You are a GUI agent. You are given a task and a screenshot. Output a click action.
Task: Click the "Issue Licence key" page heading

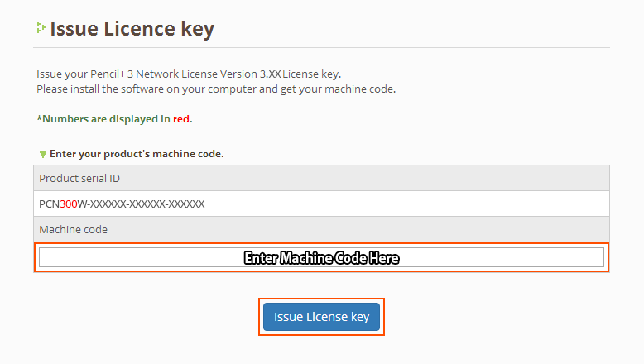coord(132,29)
